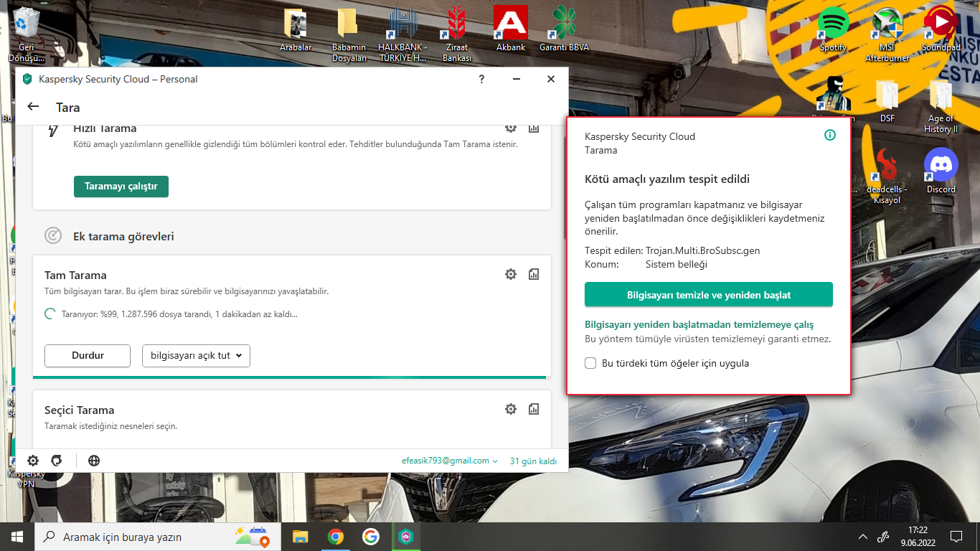
Task: Select the Spotify desktop shortcut
Action: pyautogui.click(x=833, y=29)
